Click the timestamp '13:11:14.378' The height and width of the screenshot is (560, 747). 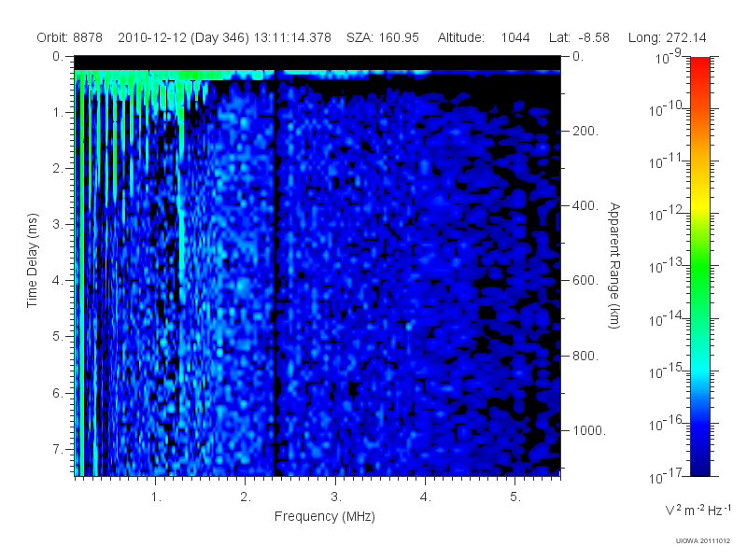coord(292,37)
